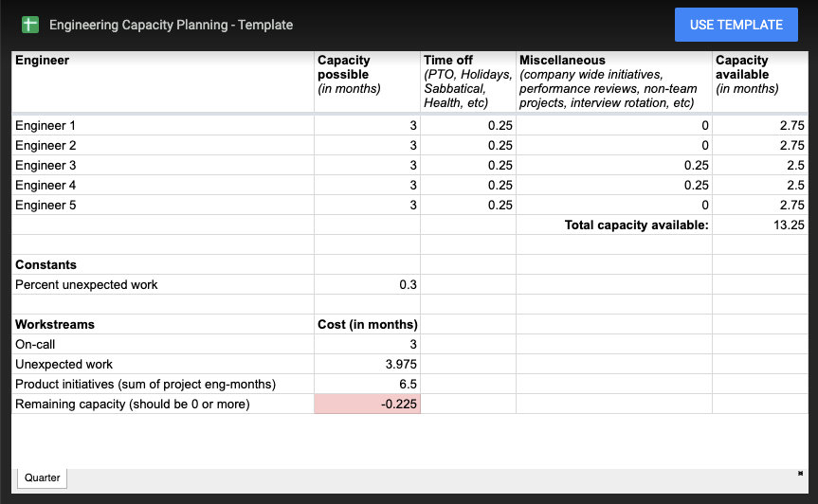This screenshot has height=504, width=818.
Task: Click the Miscellaneous column header cell
Action: (x=614, y=81)
